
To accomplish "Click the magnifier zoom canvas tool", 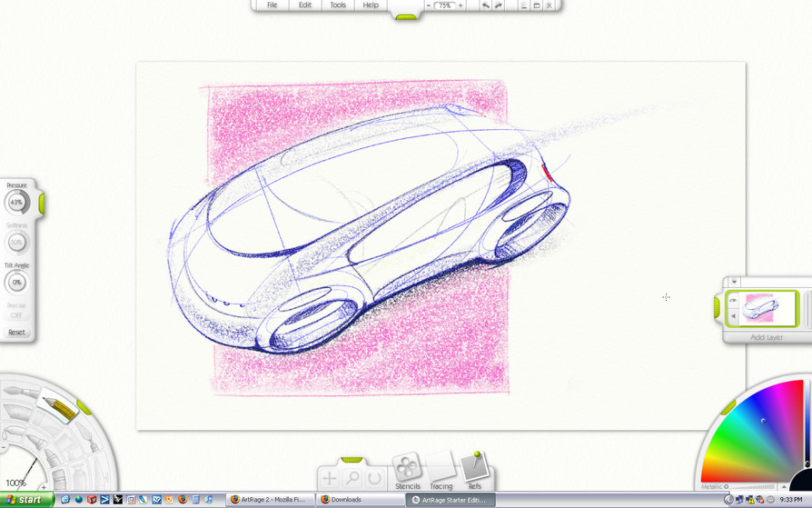I will pyautogui.click(x=352, y=478).
